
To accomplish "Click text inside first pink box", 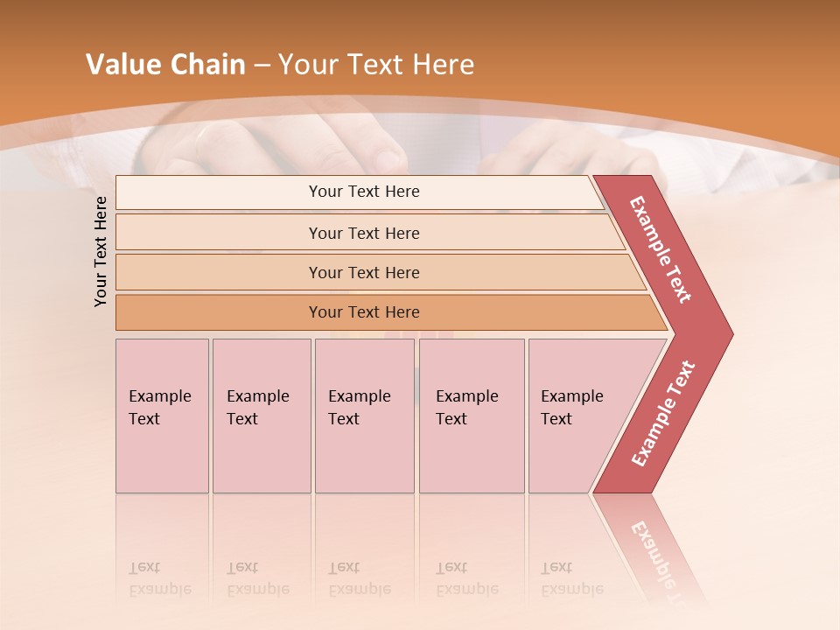I will (159, 407).
